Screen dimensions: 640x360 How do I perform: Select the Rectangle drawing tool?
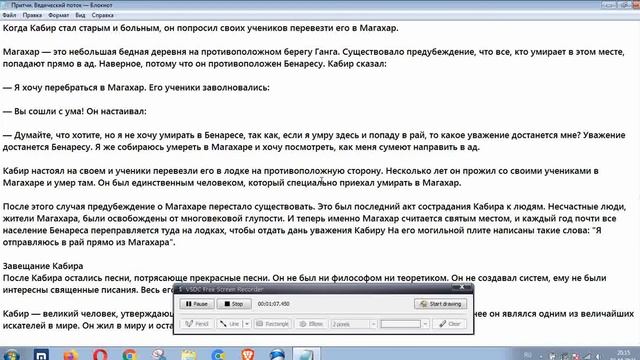click(x=273, y=324)
